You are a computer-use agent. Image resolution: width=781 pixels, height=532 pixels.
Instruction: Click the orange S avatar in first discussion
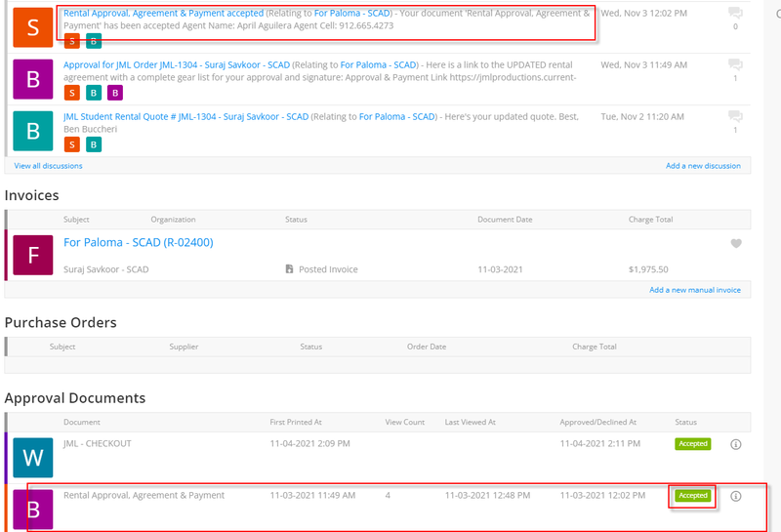point(33,26)
